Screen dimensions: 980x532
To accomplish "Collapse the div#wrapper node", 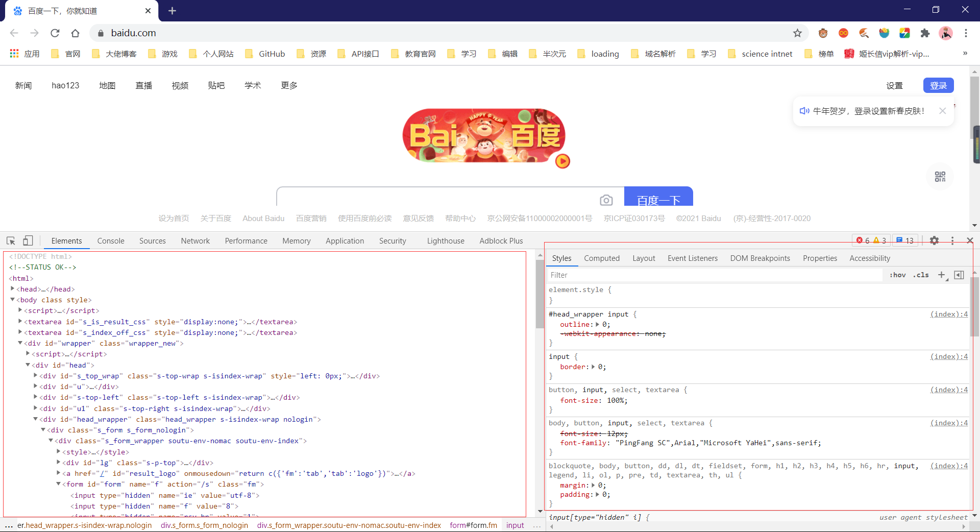I will click(20, 343).
